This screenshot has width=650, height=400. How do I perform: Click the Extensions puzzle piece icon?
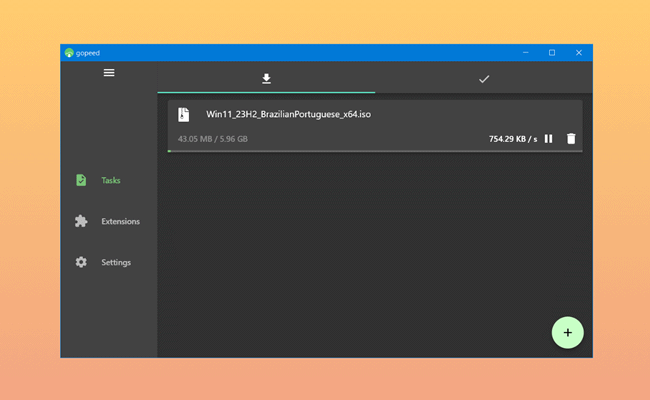(x=81, y=221)
